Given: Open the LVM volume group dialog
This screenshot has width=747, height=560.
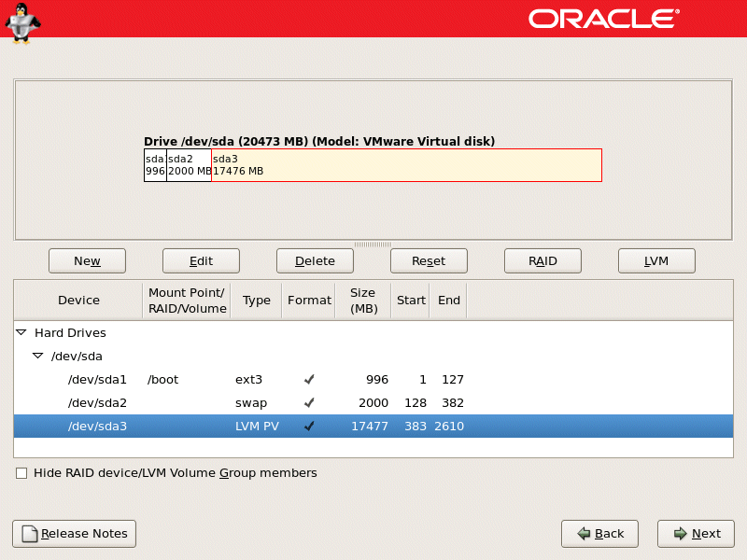Looking at the screenshot, I should pyautogui.click(x=656, y=261).
